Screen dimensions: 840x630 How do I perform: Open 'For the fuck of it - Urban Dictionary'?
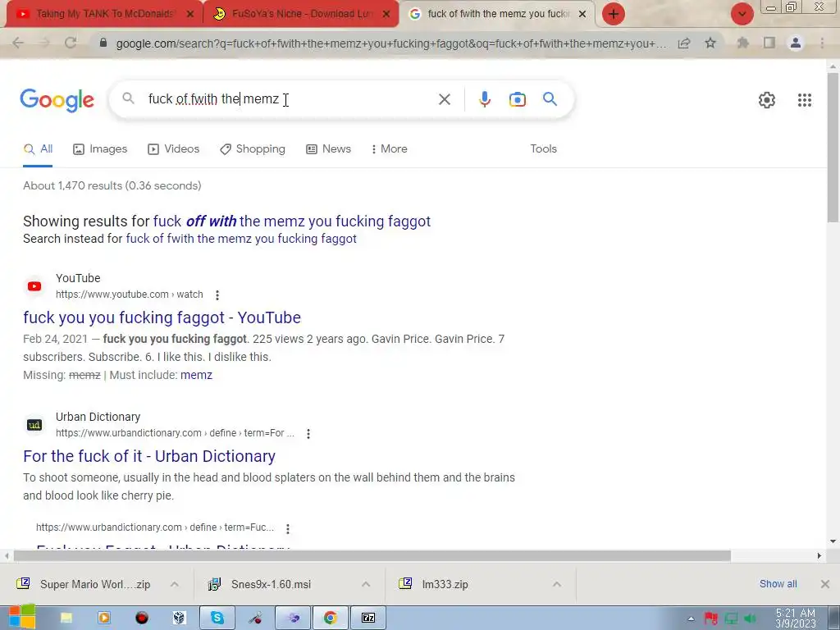pyautogui.click(x=149, y=456)
